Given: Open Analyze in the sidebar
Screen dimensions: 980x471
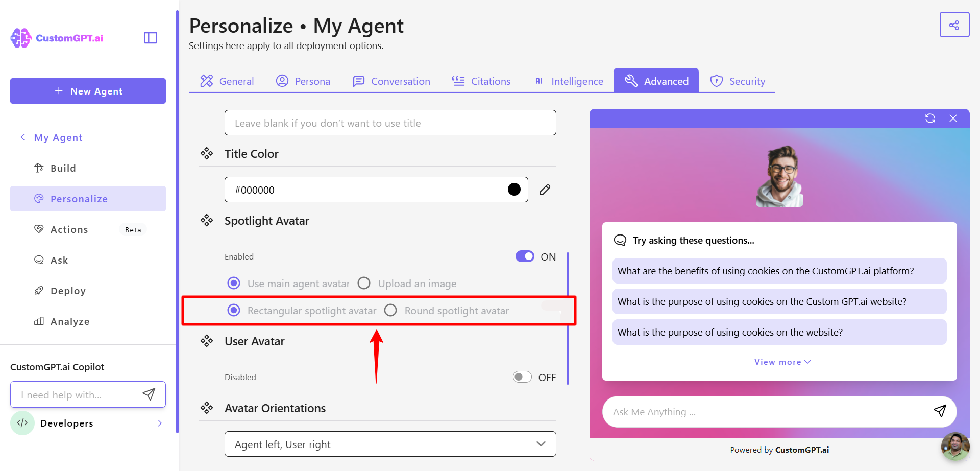Looking at the screenshot, I should (x=88, y=321).
